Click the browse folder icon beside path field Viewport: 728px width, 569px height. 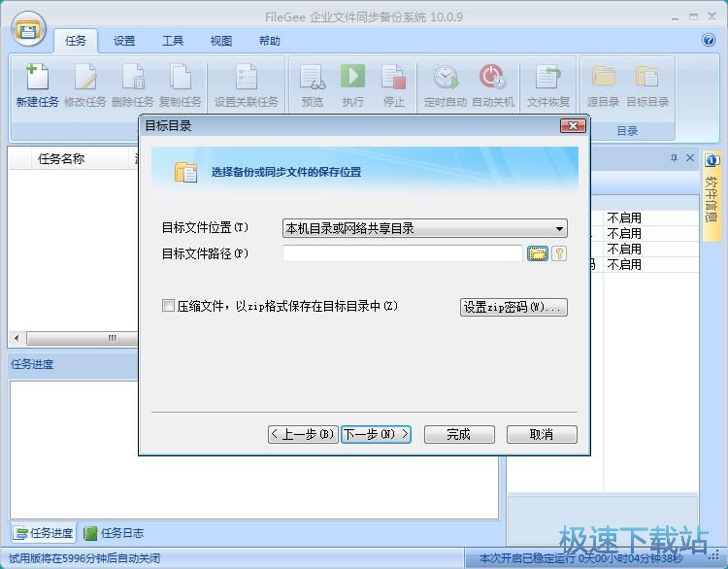point(538,253)
